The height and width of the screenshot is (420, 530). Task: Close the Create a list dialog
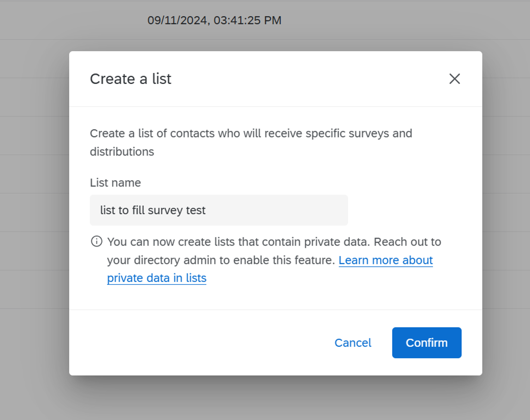pyautogui.click(x=454, y=79)
